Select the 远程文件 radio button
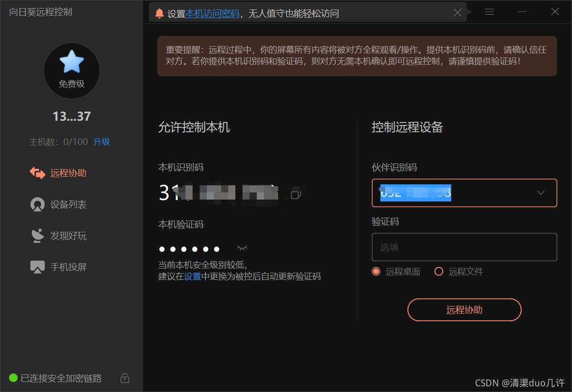This screenshot has width=572, height=392. [439, 272]
